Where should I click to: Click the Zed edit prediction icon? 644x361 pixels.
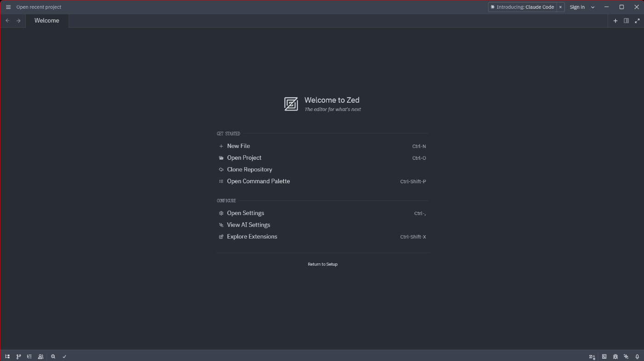[592, 357]
